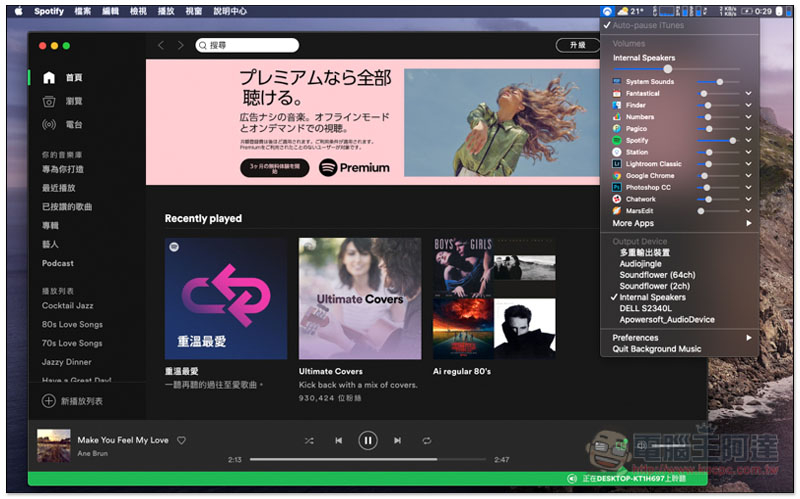Click the Pagico icon in volume list
Screen dimensions: 800x499
[x=617, y=129]
